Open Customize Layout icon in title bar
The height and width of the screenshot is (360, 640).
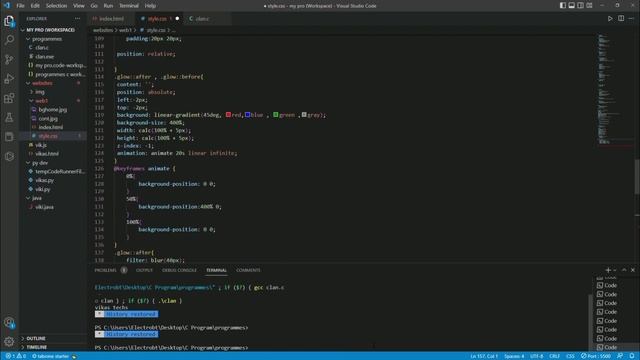point(589,6)
